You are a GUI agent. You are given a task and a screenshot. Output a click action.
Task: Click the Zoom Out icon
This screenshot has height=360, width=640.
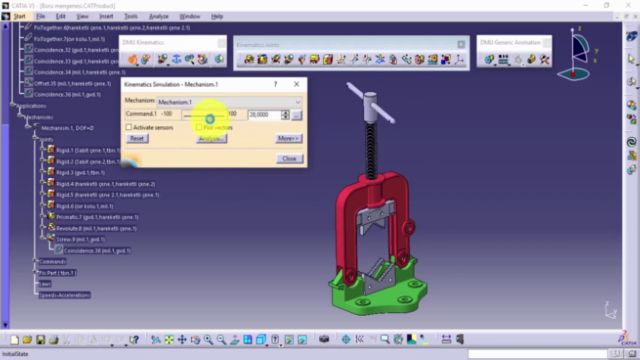(221, 340)
